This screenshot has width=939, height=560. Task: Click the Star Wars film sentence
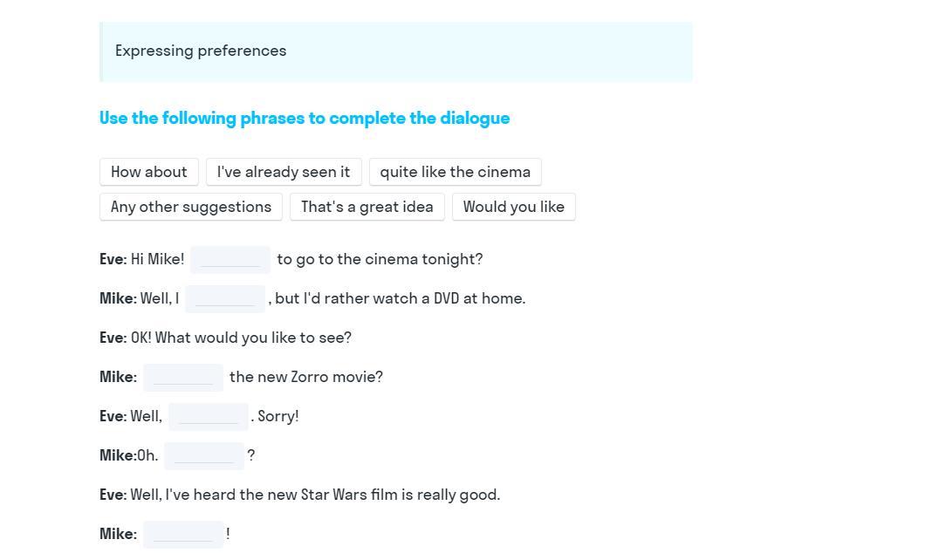tap(315, 495)
